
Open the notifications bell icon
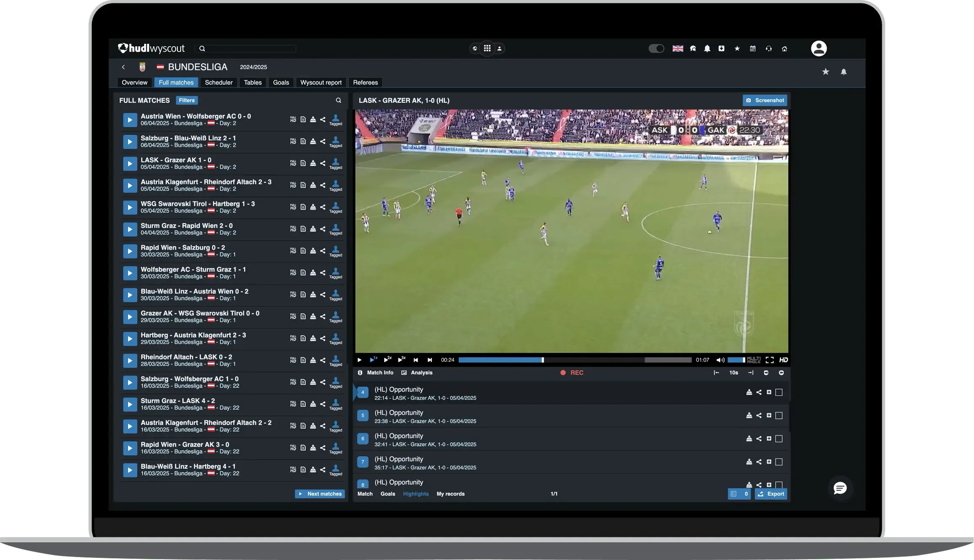[x=707, y=48]
